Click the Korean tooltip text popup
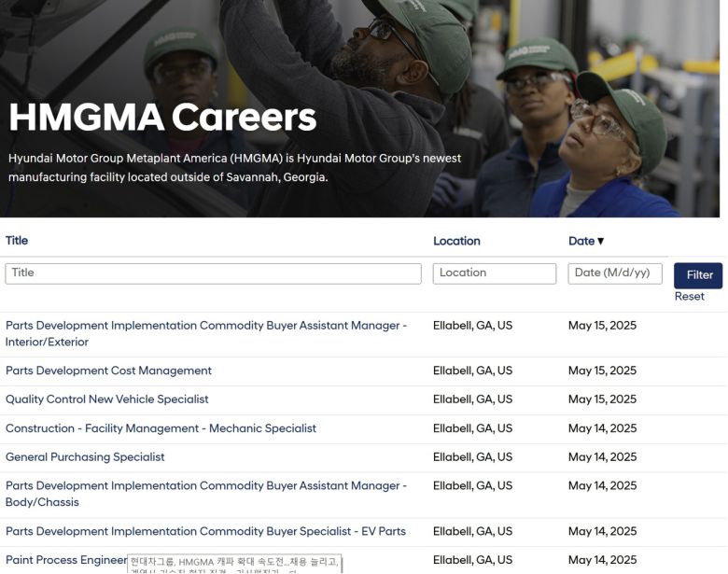728x574 pixels. point(233,564)
